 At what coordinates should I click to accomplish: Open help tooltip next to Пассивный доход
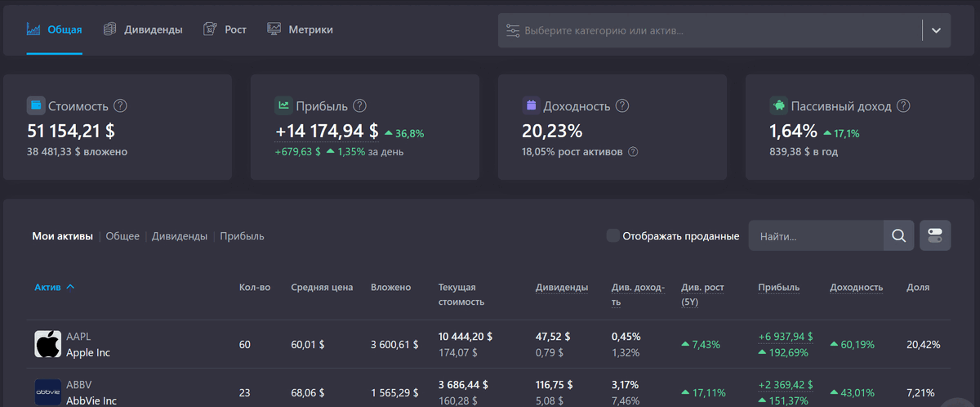903,105
